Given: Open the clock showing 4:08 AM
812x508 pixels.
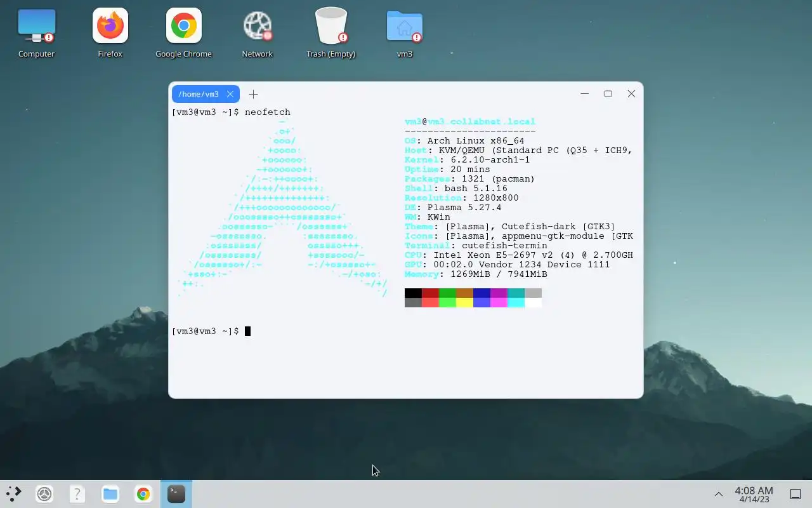Looking at the screenshot, I should tap(754, 494).
